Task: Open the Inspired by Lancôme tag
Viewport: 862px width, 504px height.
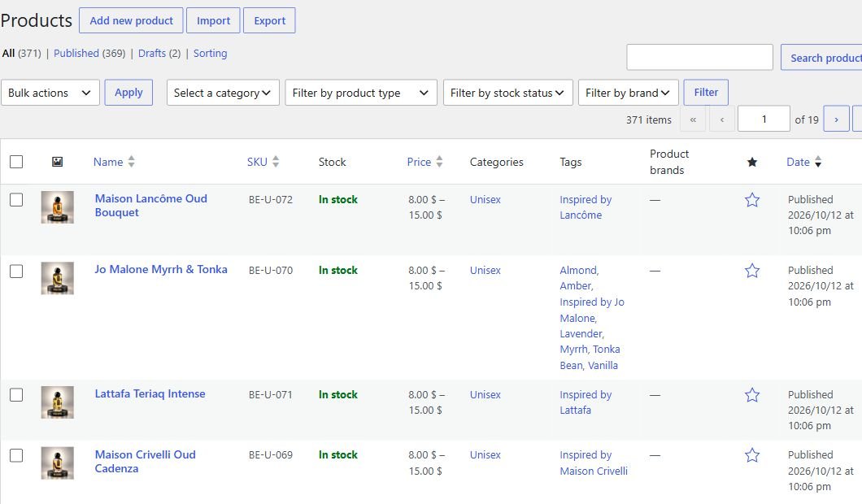Action: point(586,207)
